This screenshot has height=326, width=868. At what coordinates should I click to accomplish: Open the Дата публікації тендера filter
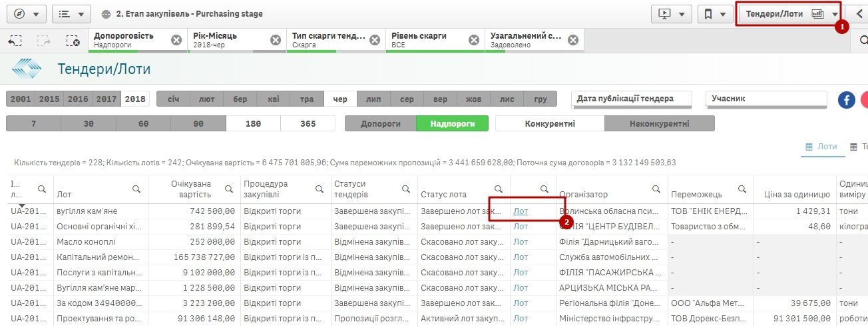(x=631, y=99)
